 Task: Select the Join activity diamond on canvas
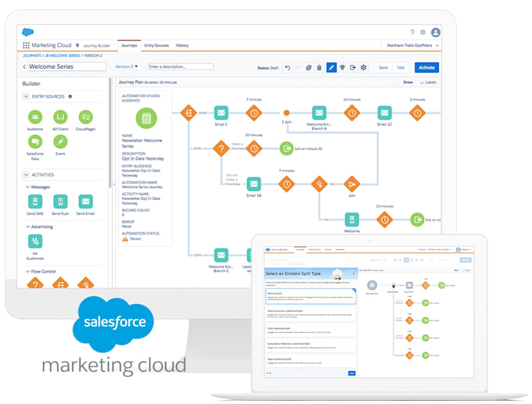pyautogui.click(x=352, y=184)
